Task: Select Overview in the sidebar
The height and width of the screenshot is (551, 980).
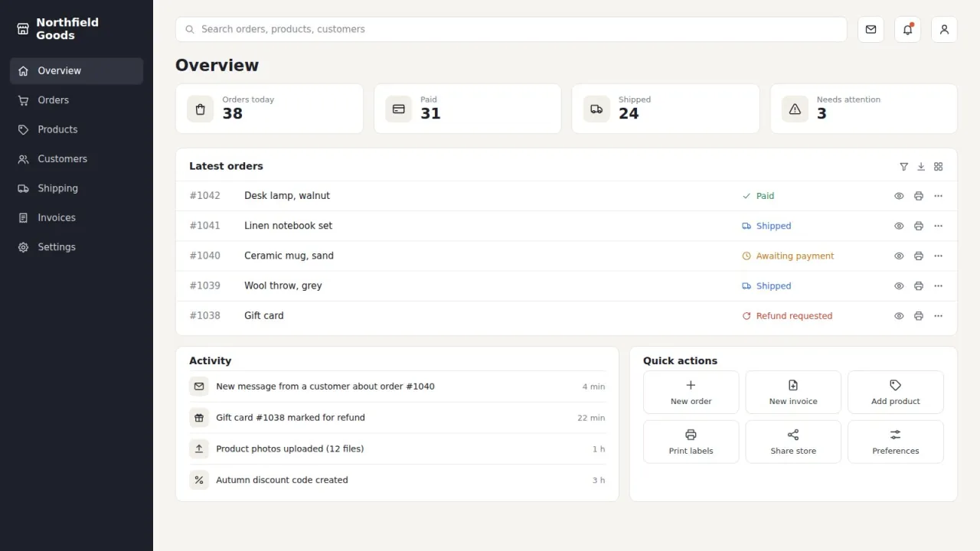Action: pos(77,70)
